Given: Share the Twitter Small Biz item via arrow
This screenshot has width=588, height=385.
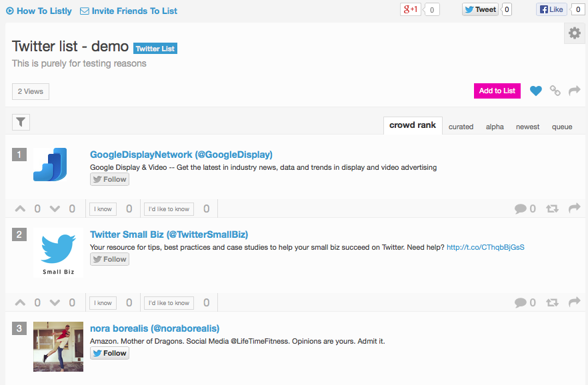Looking at the screenshot, I should (x=575, y=302).
